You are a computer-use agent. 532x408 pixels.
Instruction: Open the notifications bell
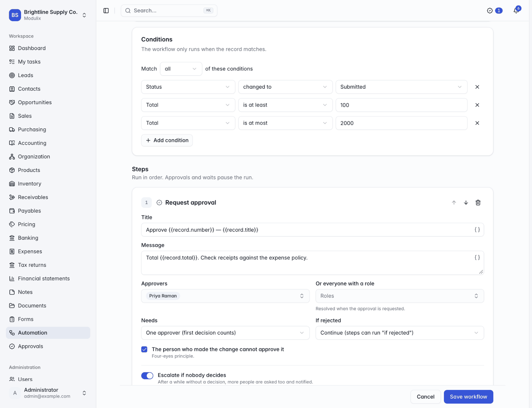tap(516, 10)
